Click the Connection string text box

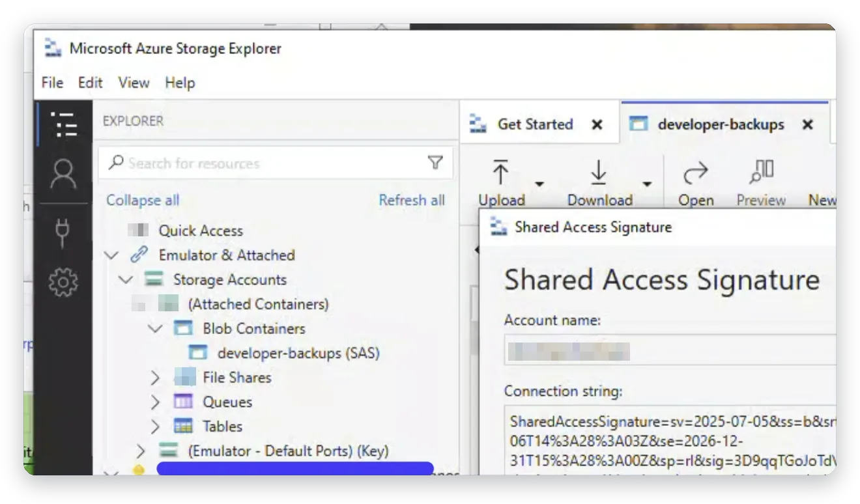click(x=670, y=440)
